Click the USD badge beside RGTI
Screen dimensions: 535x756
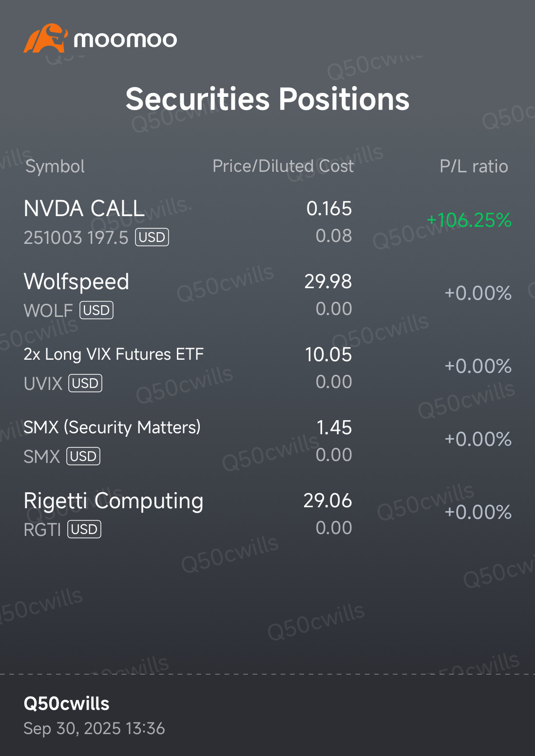click(x=84, y=530)
